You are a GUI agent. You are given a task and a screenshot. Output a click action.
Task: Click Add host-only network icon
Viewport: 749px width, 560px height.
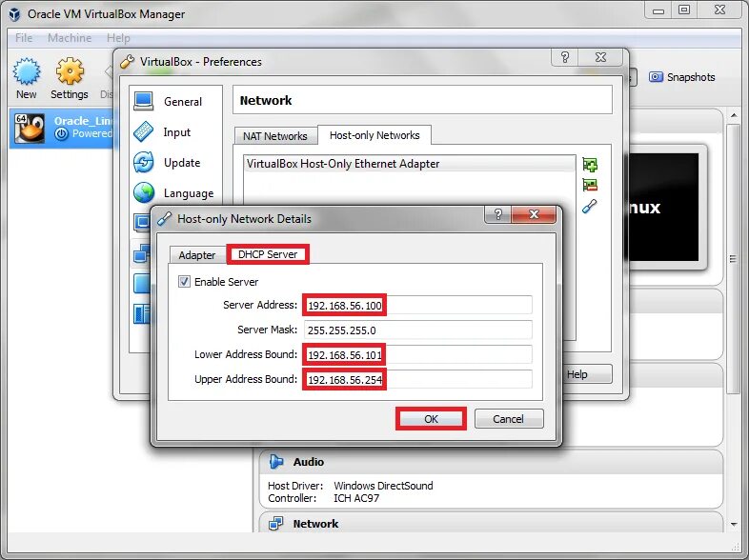(590, 165)
